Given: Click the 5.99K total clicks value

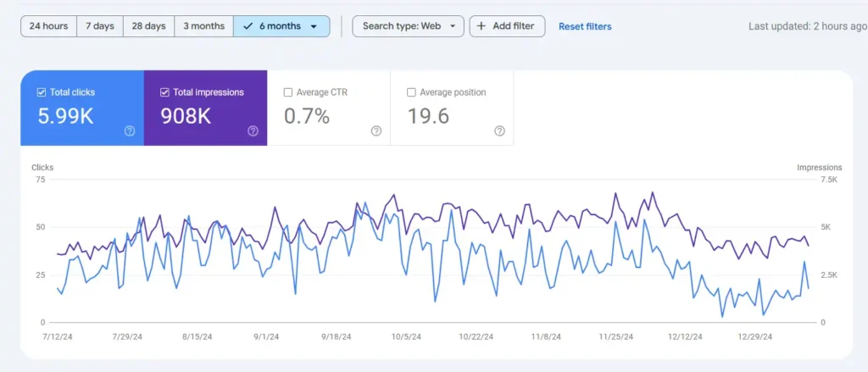Looking at the screenshot, I should [65, 117].
